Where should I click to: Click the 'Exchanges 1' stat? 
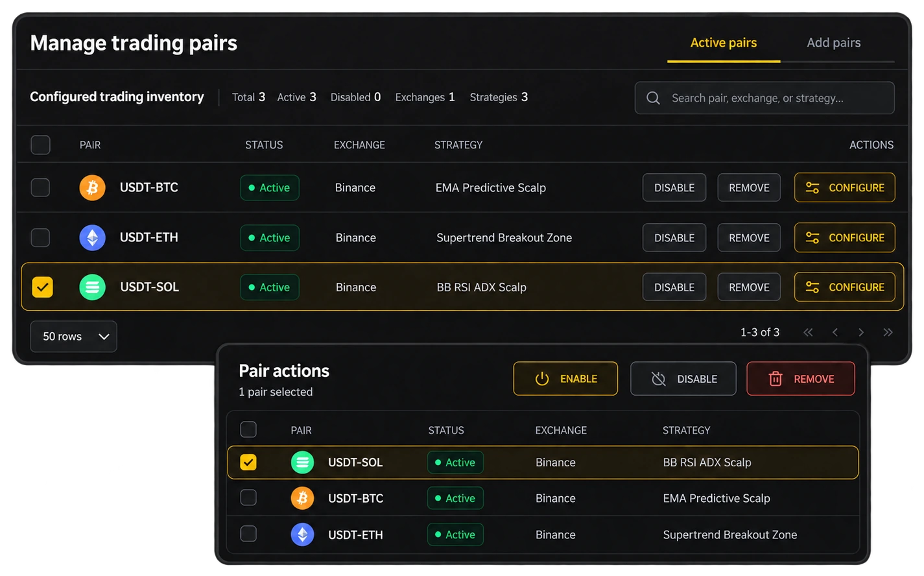tap(425, 97)
